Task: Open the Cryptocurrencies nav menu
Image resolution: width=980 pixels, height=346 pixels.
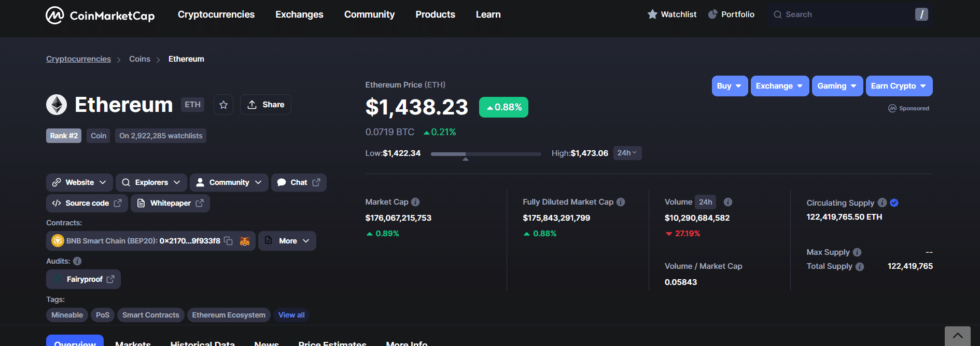Action: (216, 15)
